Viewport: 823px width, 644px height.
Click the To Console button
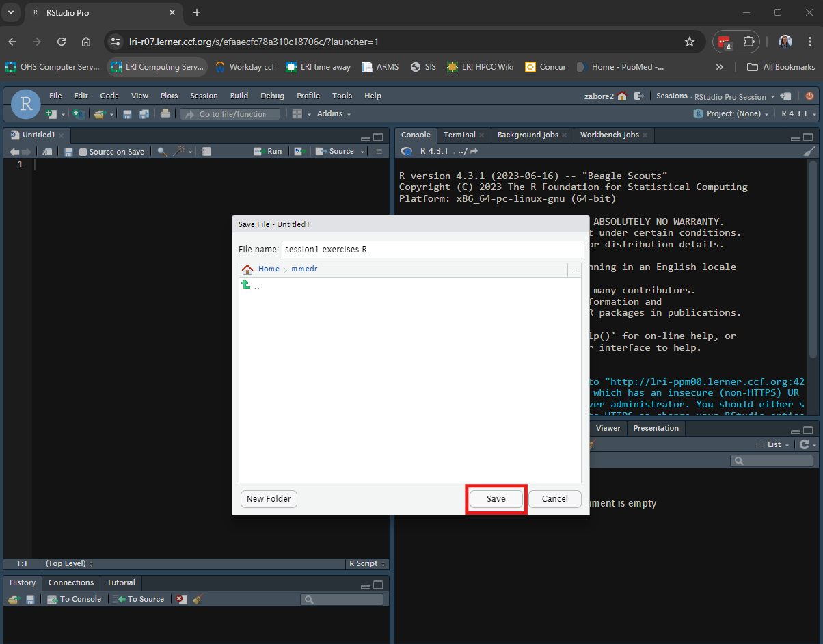(x=75, y=600)
